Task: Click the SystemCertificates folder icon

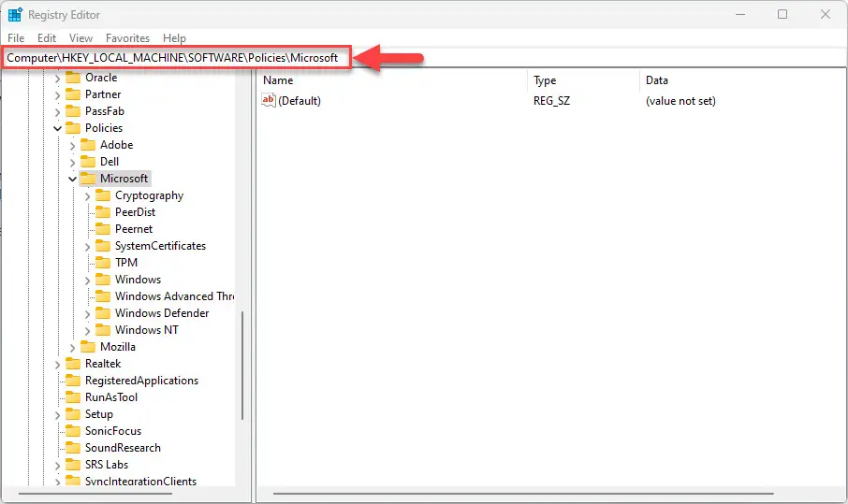Action: tap(103, 246)
